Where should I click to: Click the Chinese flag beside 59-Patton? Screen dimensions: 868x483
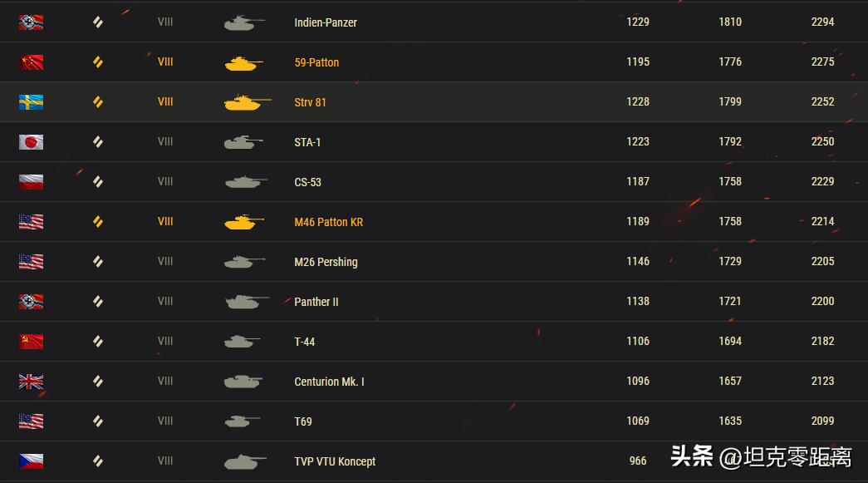point(32,62)
